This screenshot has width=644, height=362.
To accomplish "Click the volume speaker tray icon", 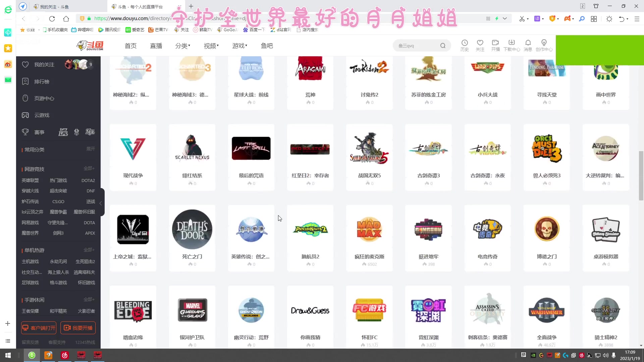I will click(x=606, y=355).
